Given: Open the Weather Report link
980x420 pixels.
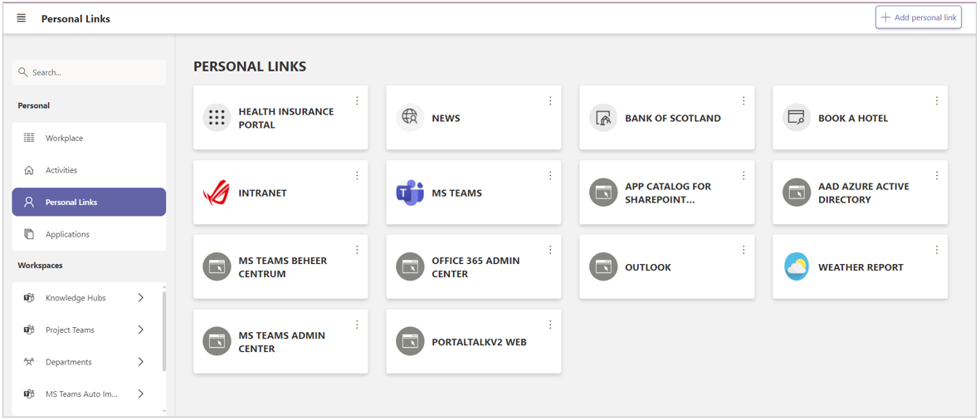Looking at the screenshot, I should pyautogui.click(x=860, y=267).
